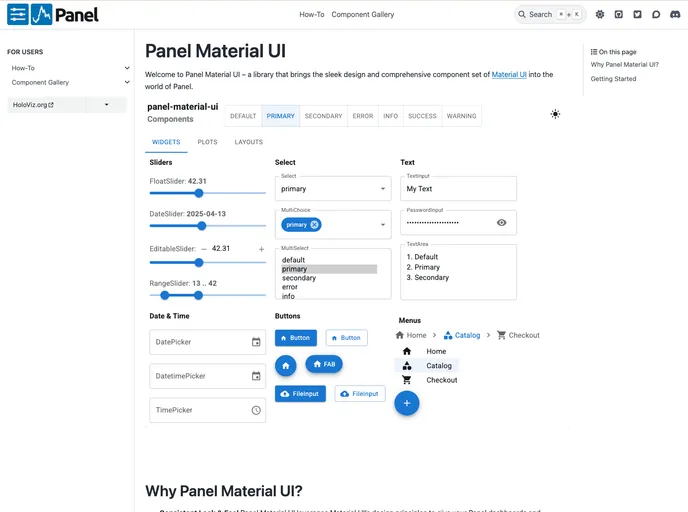Open Component Gallery in the top navigation
688x512 pixels.
point(363,14)
